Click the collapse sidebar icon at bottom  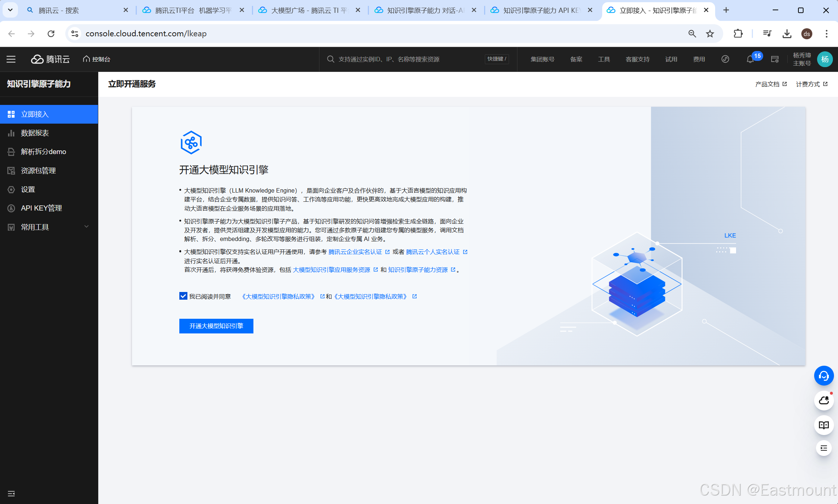coord(11,493)
